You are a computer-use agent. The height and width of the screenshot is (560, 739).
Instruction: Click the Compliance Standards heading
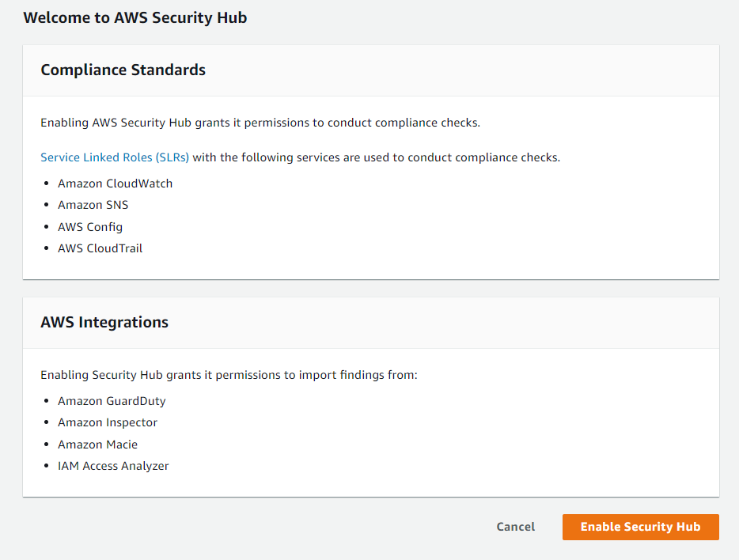(x=123, y=70)
